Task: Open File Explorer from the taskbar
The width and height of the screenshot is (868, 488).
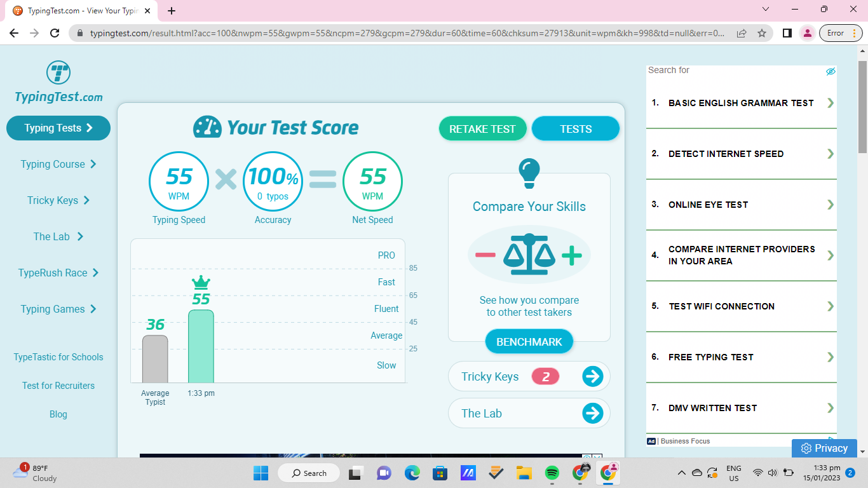Action: (524, 473)
